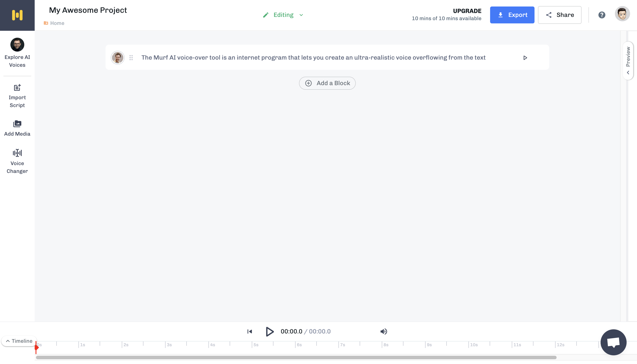
Task: Click the Export button
Action: pos(512,15)
